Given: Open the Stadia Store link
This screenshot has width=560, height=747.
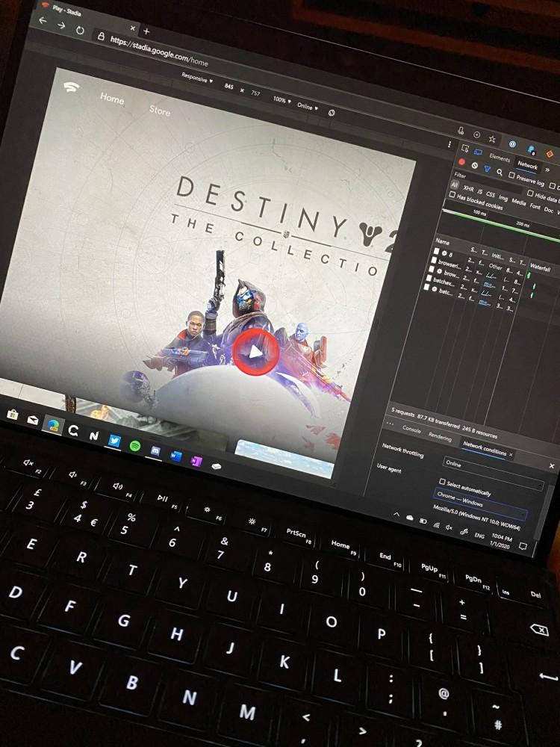Looking at the screenshot, I should 160,111.
